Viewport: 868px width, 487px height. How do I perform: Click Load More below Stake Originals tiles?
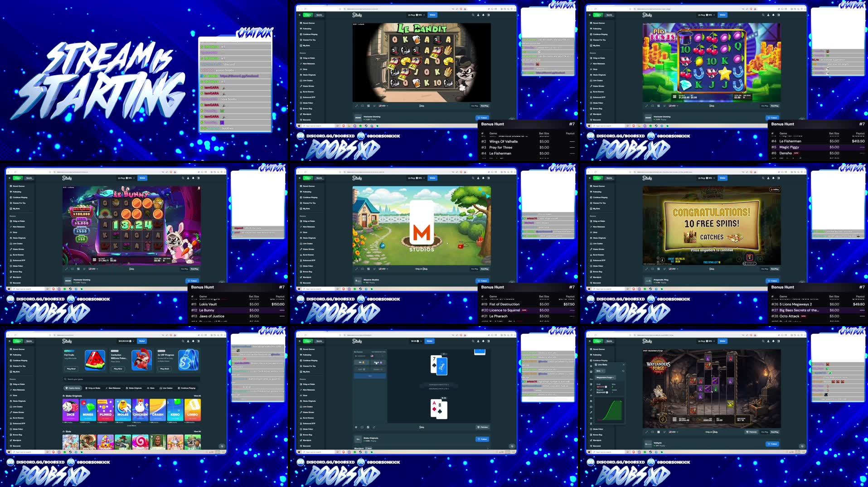131,426
